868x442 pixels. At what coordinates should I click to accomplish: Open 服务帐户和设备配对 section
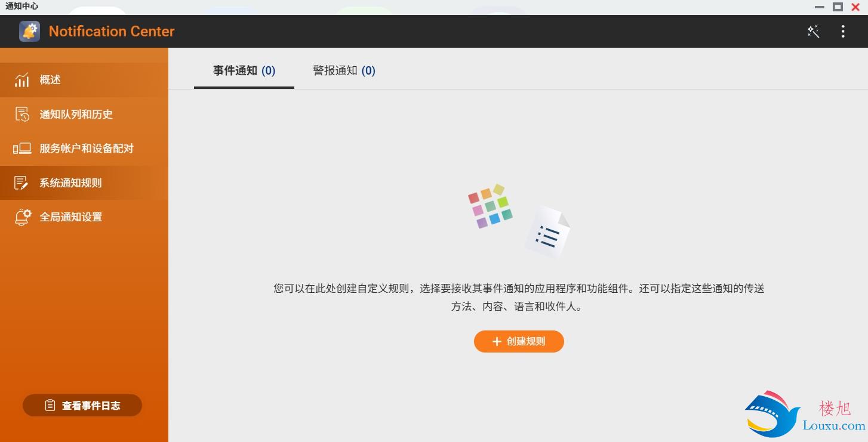coord(84,149)
